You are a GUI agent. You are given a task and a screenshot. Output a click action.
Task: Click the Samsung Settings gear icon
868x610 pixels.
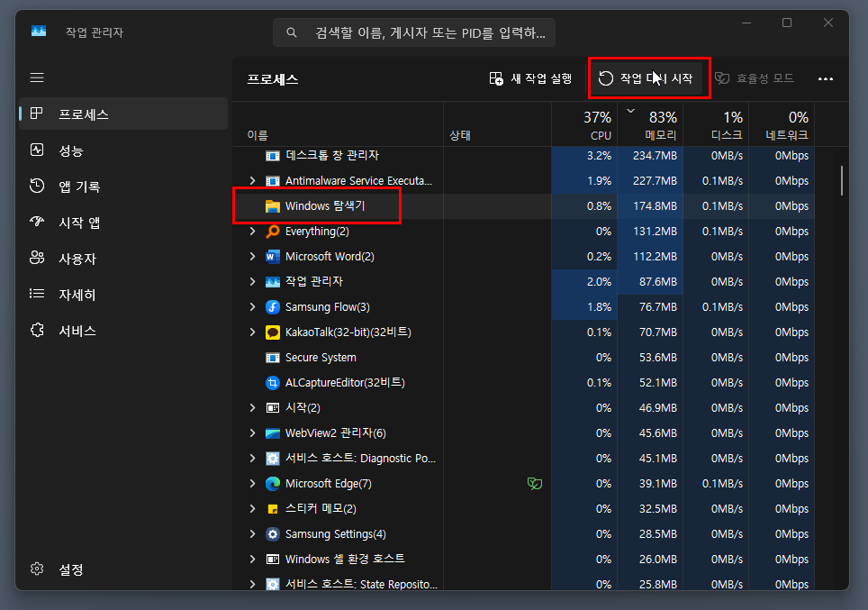(x=272, y=534)
